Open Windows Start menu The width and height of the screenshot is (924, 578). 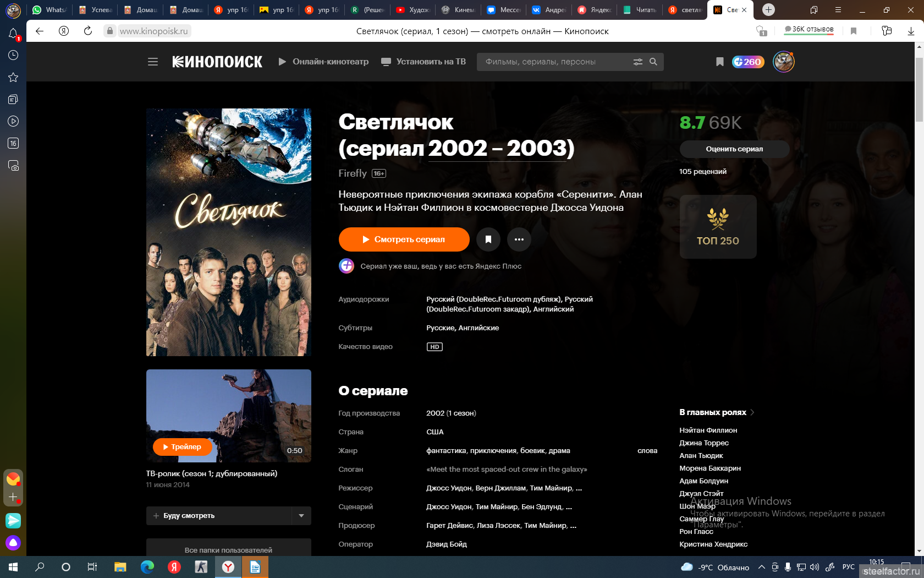(x=13, y=567)
